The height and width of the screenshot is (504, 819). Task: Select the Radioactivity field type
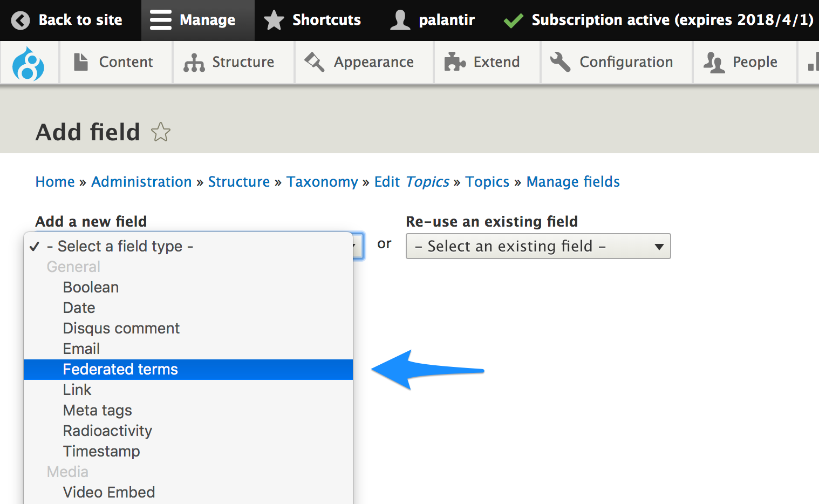pos(107,431)
